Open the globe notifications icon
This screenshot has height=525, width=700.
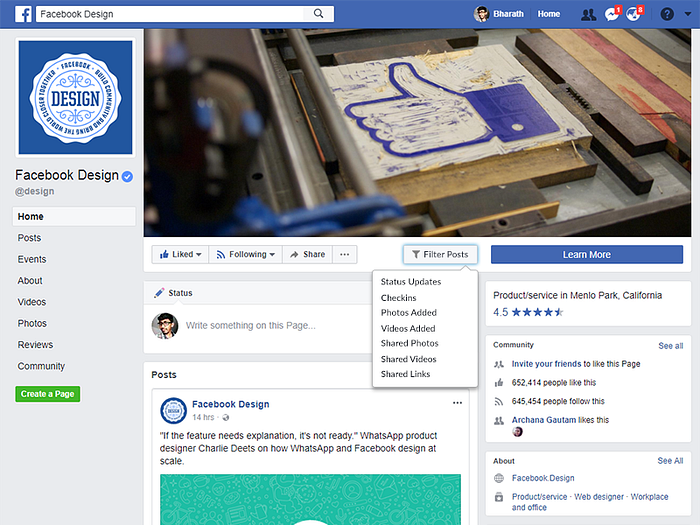(634, 14)
